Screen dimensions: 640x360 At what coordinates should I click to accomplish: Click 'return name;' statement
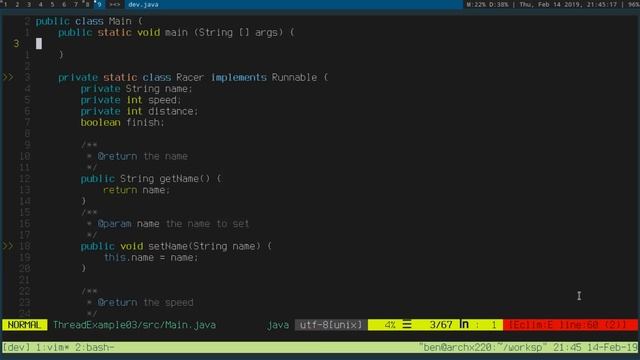[x=136, y=190]
